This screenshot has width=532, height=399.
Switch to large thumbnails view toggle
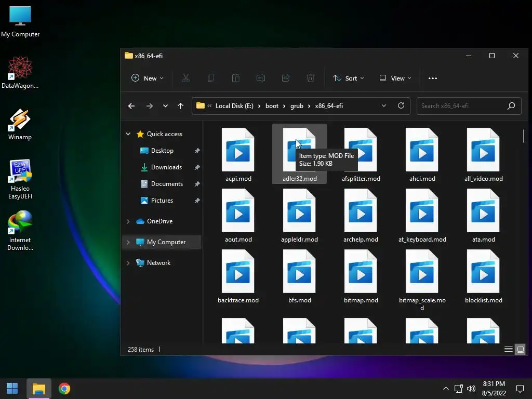521,350
